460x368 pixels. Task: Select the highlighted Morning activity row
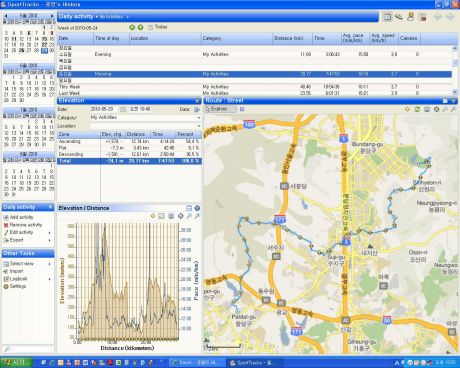[x=255, y=74]
